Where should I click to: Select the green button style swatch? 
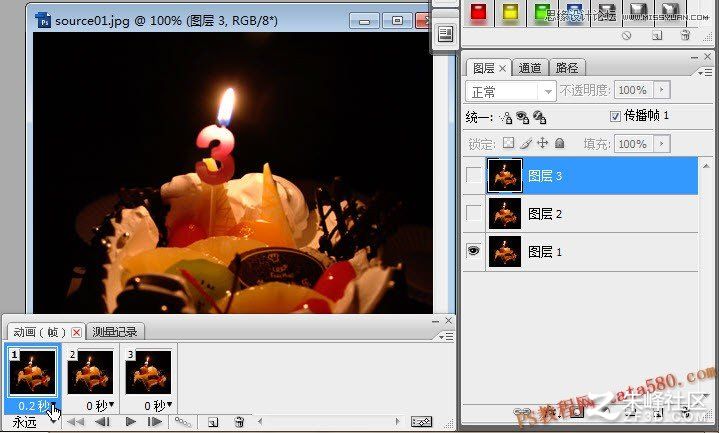coord(542,12)
